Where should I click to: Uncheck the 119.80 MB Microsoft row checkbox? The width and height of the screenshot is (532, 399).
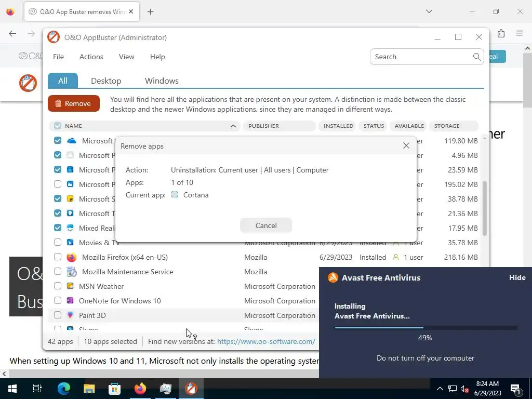58,140
